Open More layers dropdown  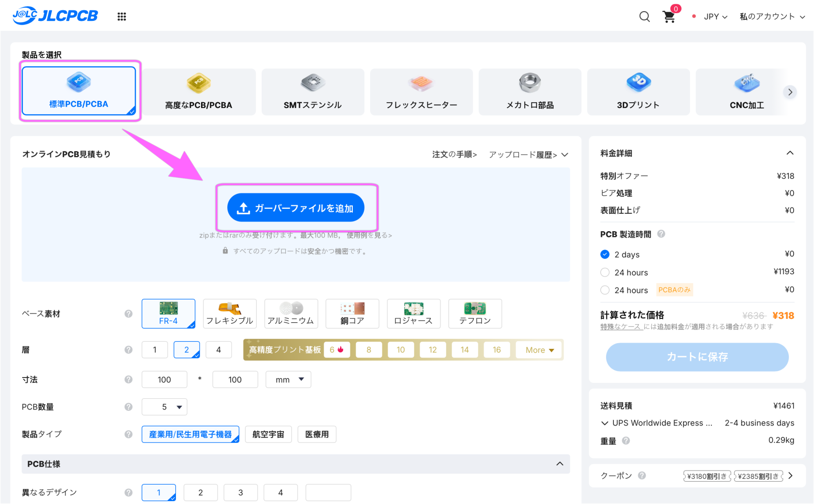539,350
